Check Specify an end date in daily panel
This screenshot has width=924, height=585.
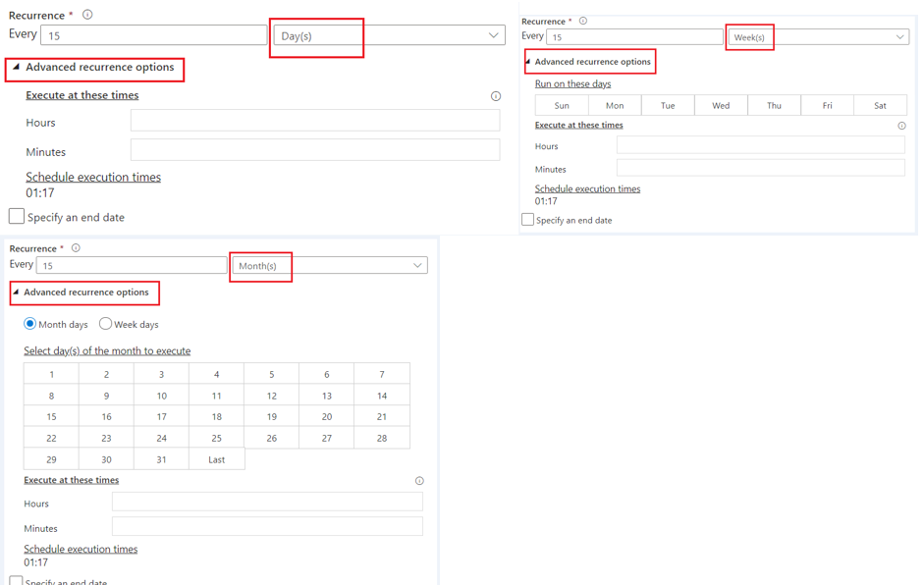pos(15,216)
